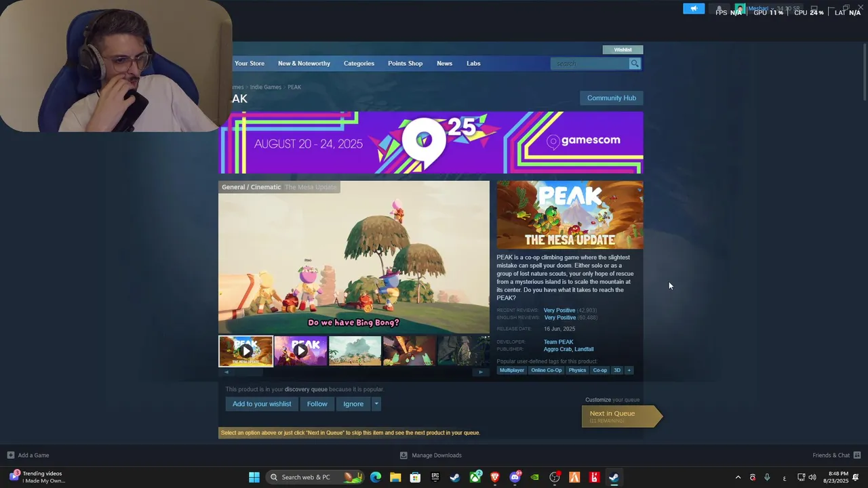Click the Wishlist button

tap(623, 49)
